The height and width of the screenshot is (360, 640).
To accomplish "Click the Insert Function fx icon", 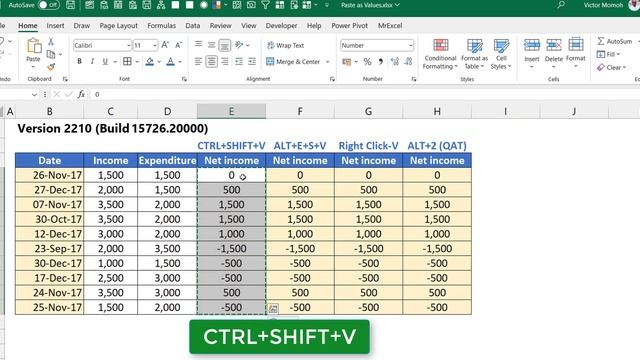I will pyautogui.click(x=81, y=94).
